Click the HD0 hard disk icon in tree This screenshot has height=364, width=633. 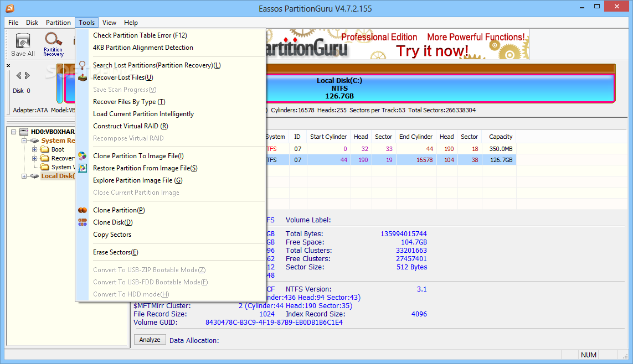click(24, 132)
